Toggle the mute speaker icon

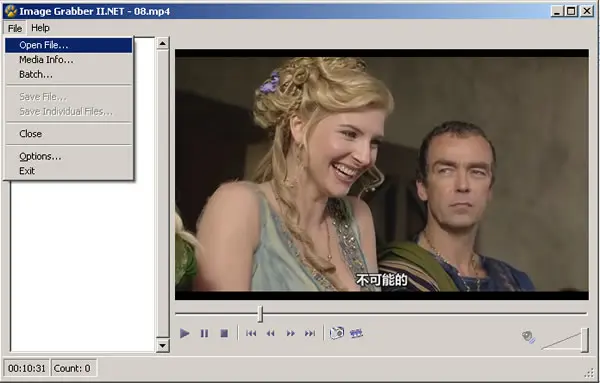tap(528, 337)
